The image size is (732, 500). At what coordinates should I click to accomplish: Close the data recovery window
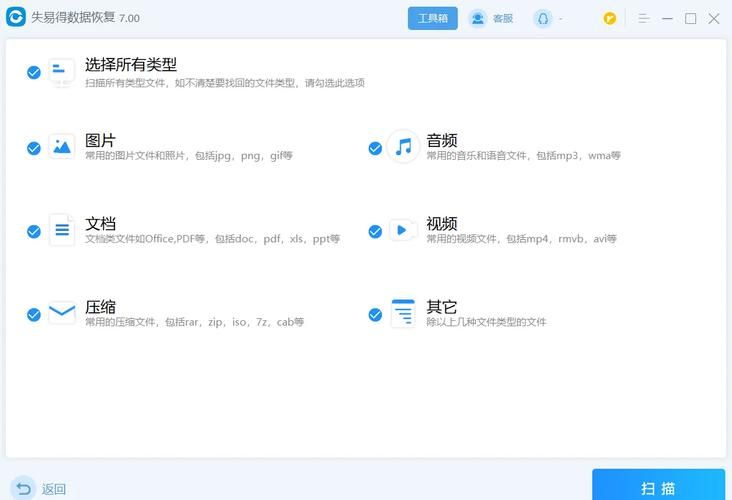point(713,19)
